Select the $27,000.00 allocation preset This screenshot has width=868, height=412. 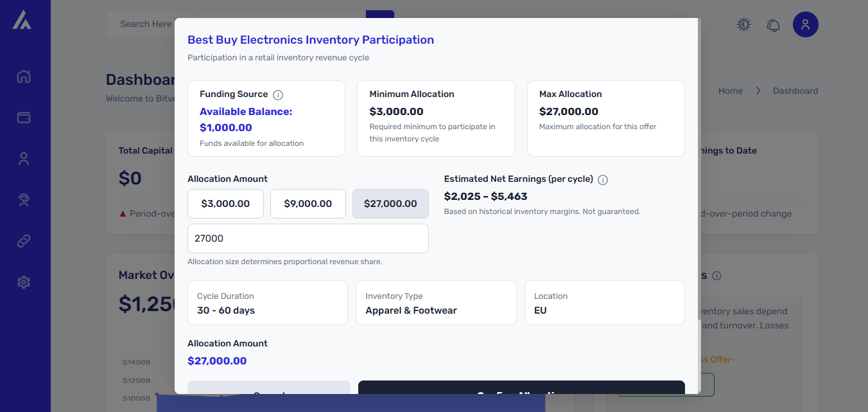coord(390,203)
